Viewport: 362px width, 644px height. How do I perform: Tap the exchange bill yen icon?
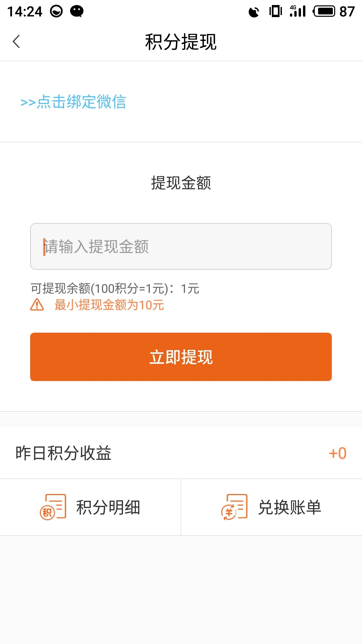click(234, 507)
